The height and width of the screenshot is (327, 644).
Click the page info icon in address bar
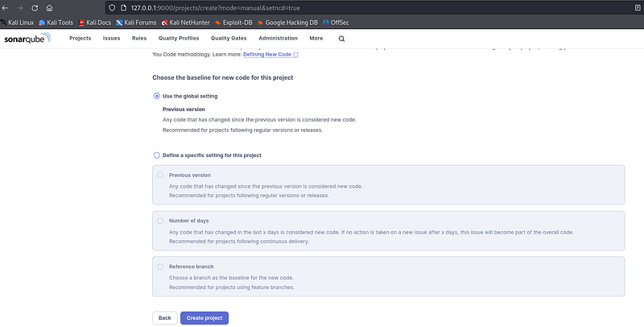tap(123, 8)
